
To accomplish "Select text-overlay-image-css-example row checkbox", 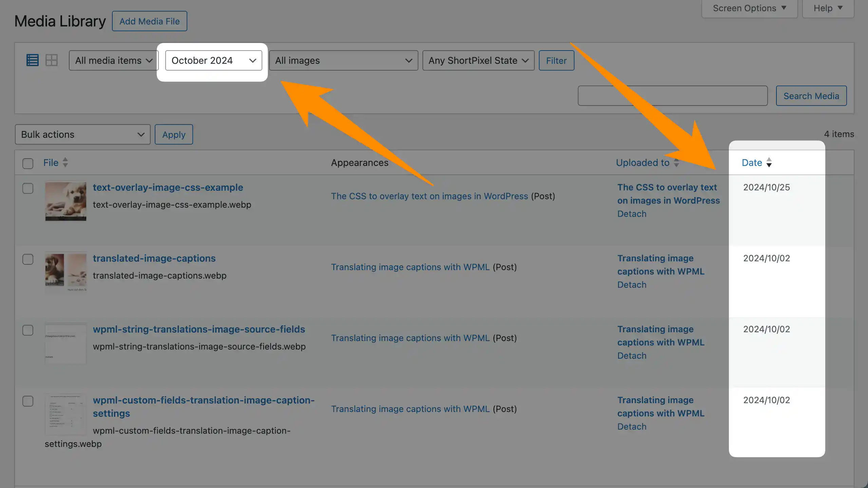I will 28,188.
